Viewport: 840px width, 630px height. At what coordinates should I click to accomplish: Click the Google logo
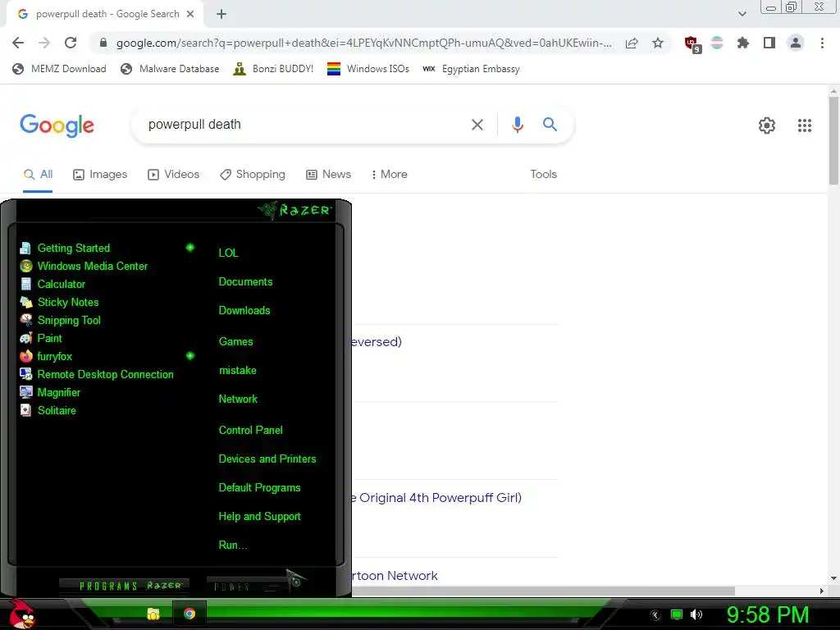pyautogui.click(x=57, y=126)
